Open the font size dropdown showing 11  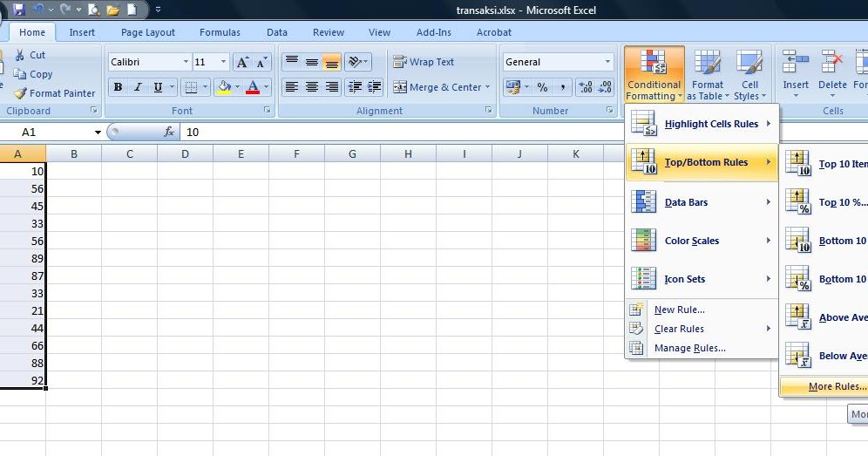pyautogui.click(x=223, y=62)
